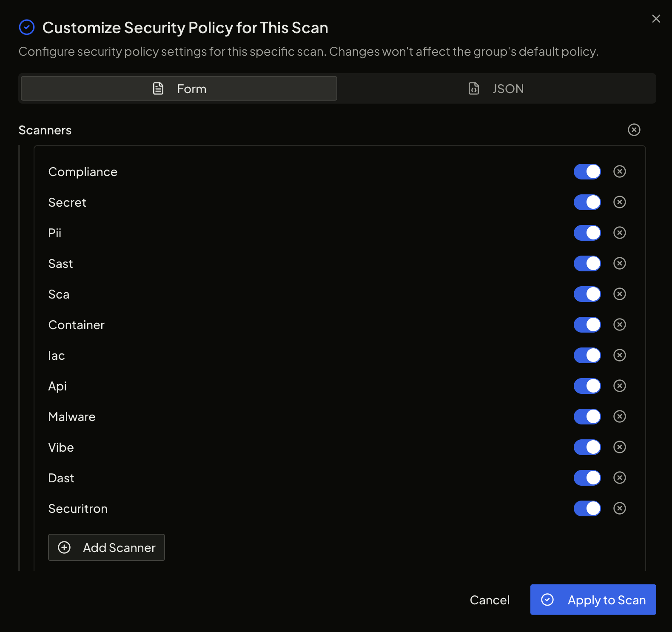The image size is (672, 632).
Task: Remove the Compliance scanner with its X icon
Action: [620, 171]
